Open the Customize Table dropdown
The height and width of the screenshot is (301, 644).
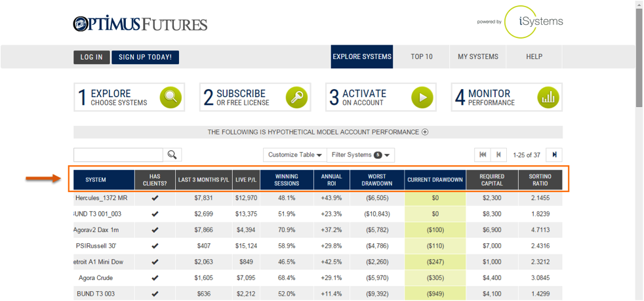pyautogui.click(x=295, y=155)
